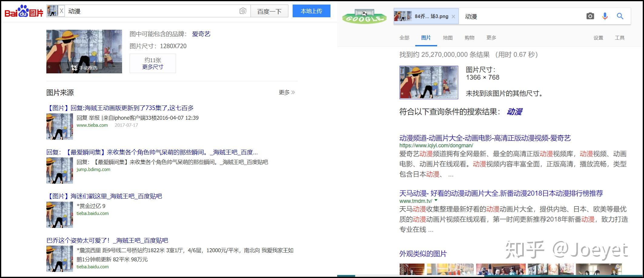
Task: Click the voice search microphone icon on Google
Action: pyautogui.click(x=605, y=16)
